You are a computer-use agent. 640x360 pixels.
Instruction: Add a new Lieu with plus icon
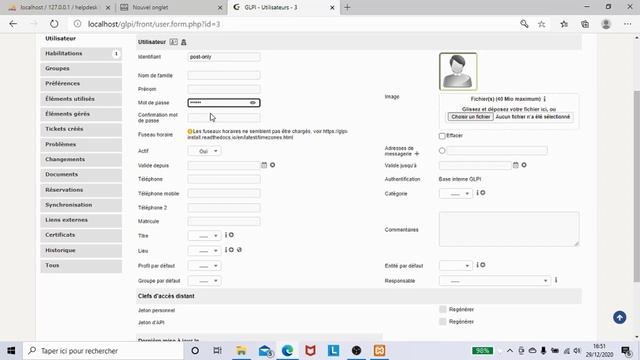231,250
